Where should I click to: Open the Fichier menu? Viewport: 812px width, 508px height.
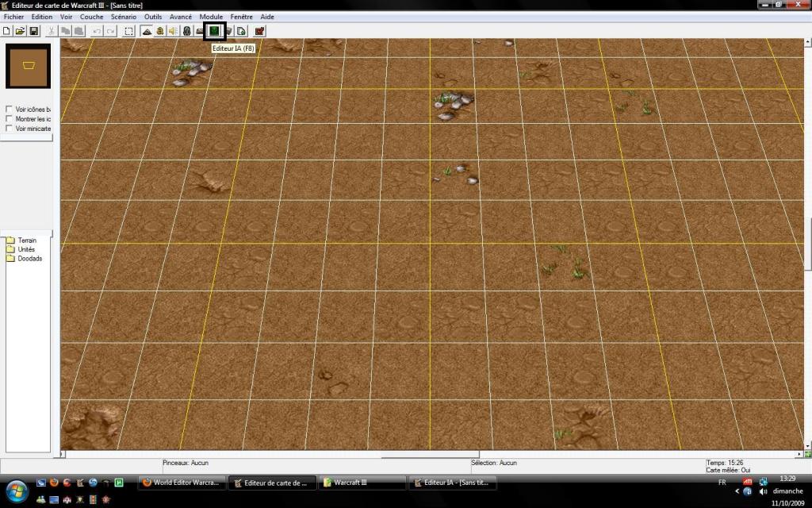pyautogui.click(x=14, y=17)
